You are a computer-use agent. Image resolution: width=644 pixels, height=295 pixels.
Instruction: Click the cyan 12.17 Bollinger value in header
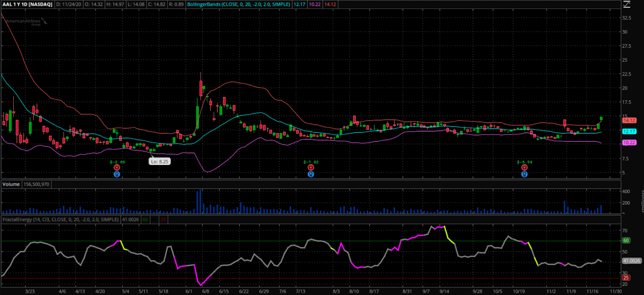coord(299,4)
